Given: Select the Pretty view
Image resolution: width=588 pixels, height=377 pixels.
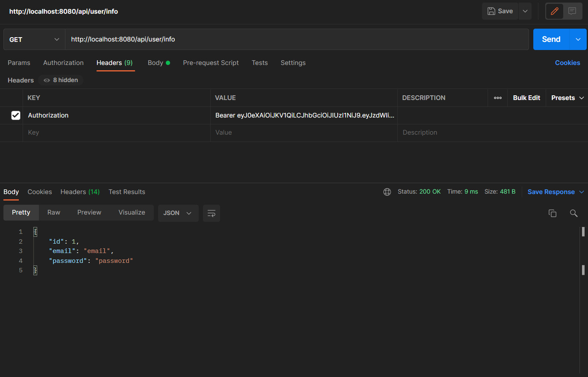Looking at the screenshot, I should point(21,212).
